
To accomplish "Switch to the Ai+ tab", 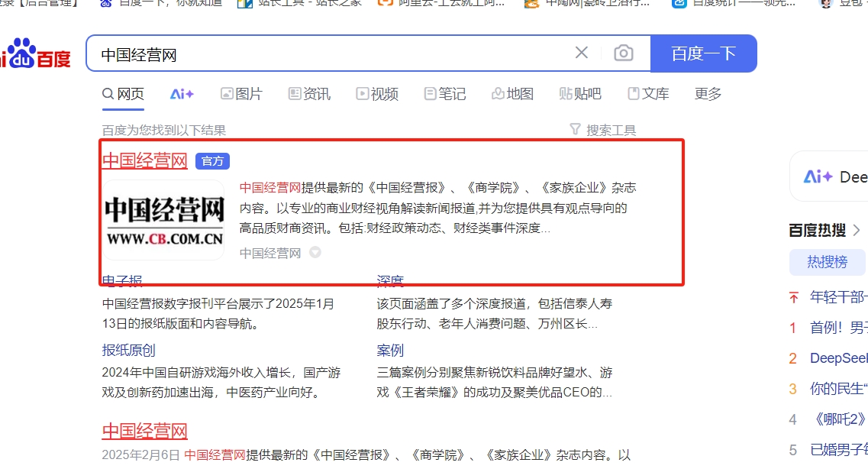I will (182, 94).
